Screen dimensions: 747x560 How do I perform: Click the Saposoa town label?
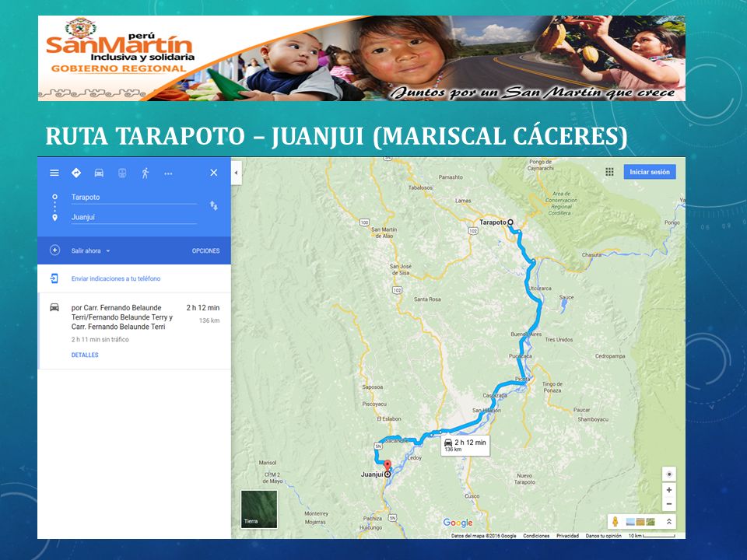pyautogui.click(x=373, y=387)
